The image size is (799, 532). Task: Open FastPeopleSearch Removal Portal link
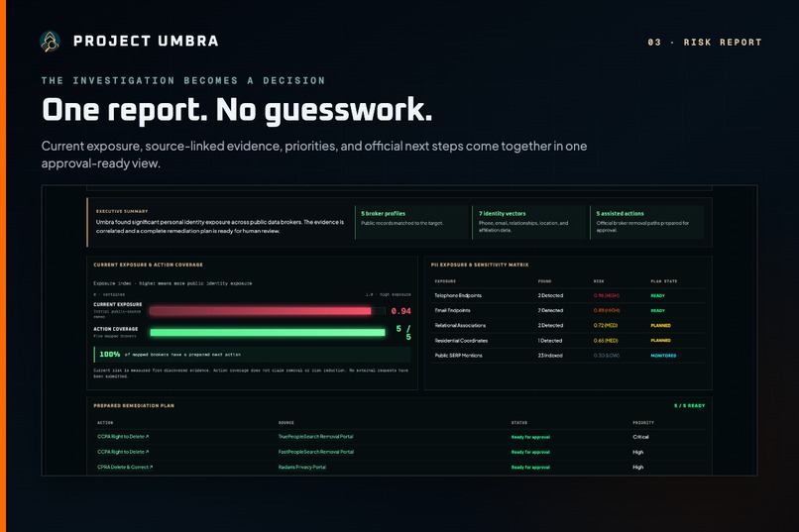316,452
